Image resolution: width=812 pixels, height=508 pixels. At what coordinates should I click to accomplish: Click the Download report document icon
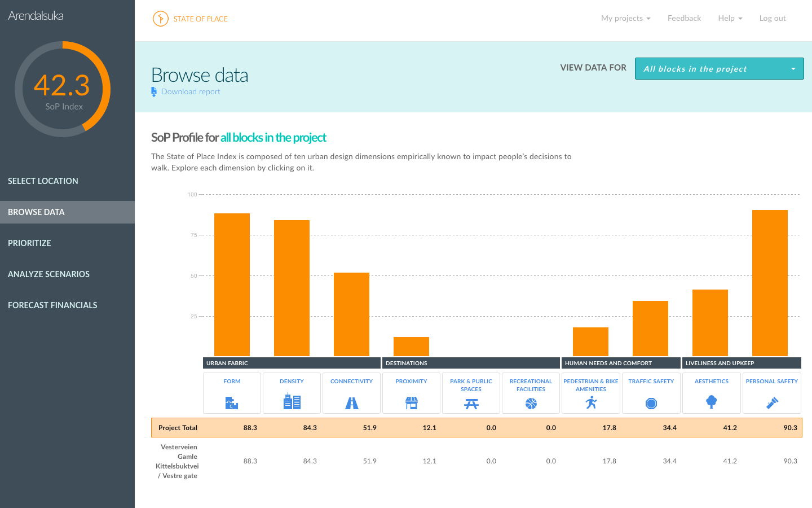pyautogui.click(x=154, y=91)
